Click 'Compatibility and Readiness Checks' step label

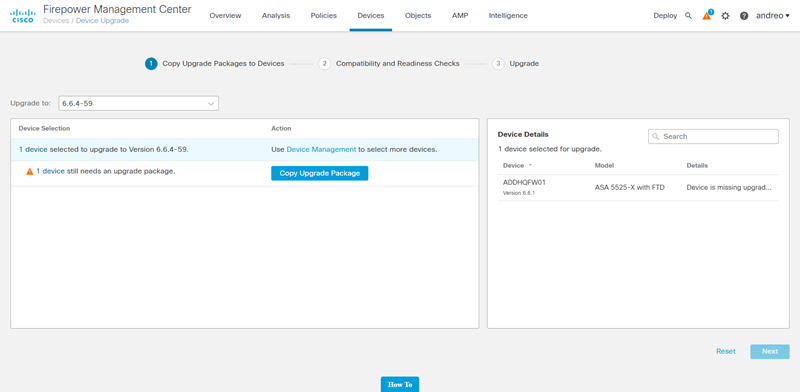click(397, 64)
